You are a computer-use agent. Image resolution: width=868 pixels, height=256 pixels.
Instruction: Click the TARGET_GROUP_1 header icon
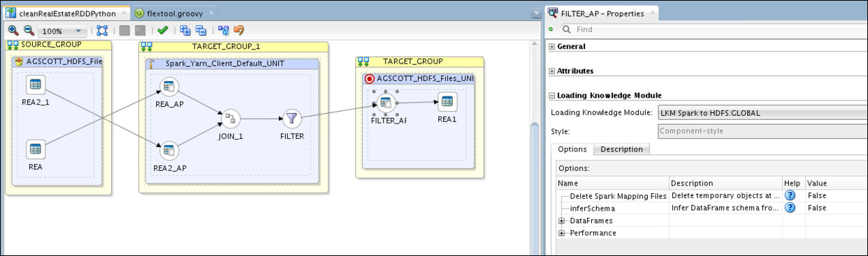click(x=147, y=46)
